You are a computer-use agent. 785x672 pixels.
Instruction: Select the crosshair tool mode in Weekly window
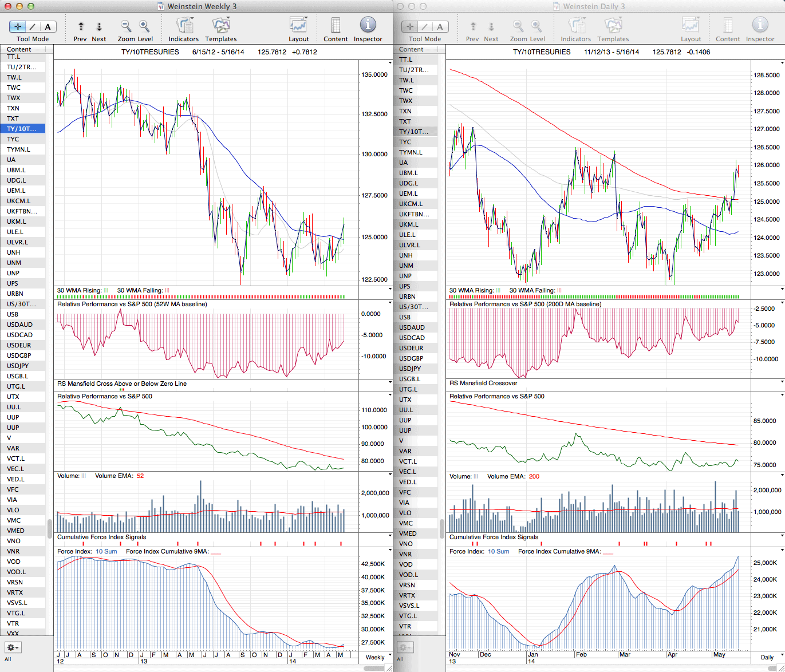coord(18,26)
